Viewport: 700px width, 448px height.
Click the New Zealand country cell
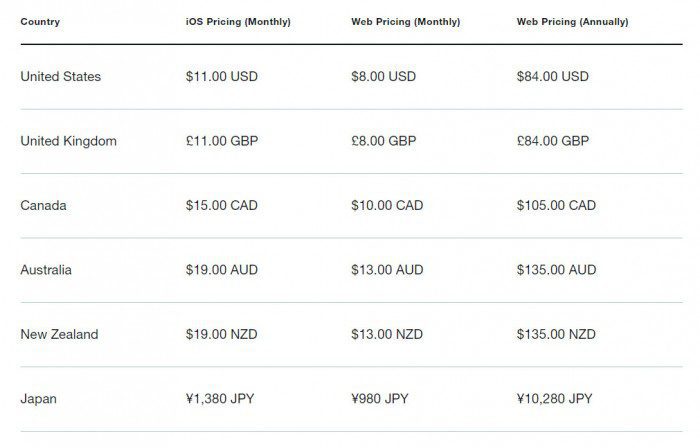tap(59, 334)
